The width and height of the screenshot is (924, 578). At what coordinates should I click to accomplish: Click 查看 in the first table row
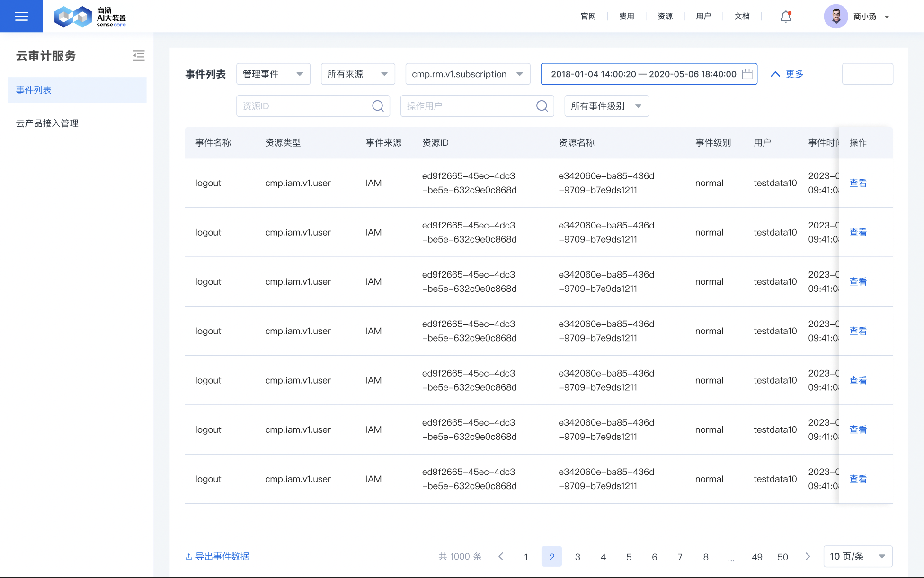point(858,183)
